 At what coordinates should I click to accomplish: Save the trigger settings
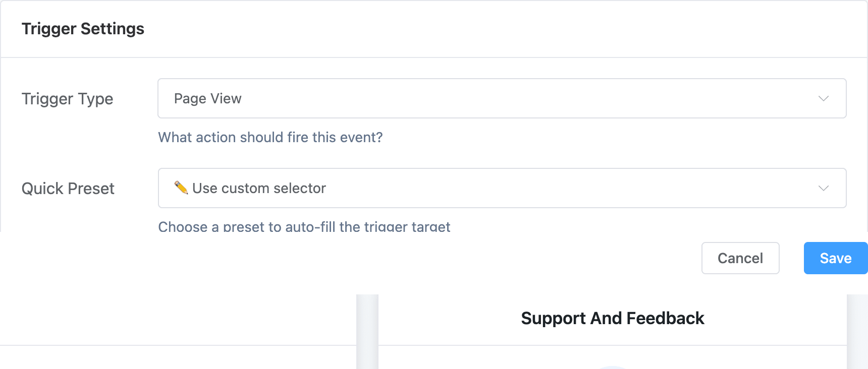[835, 258]
